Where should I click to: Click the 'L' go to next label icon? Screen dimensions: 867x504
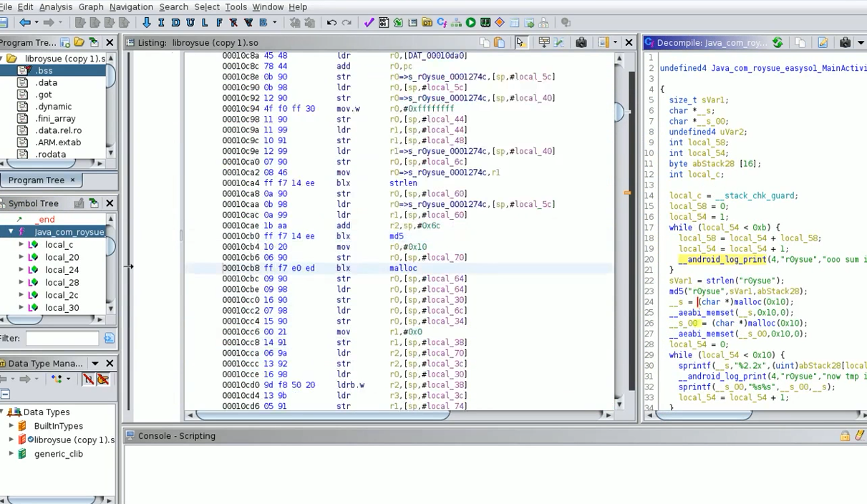coord(204,23)
